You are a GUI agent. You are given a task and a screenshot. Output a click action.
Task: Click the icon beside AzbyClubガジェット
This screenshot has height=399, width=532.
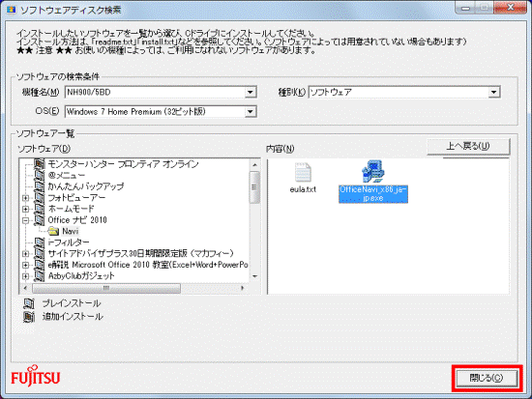40,276
